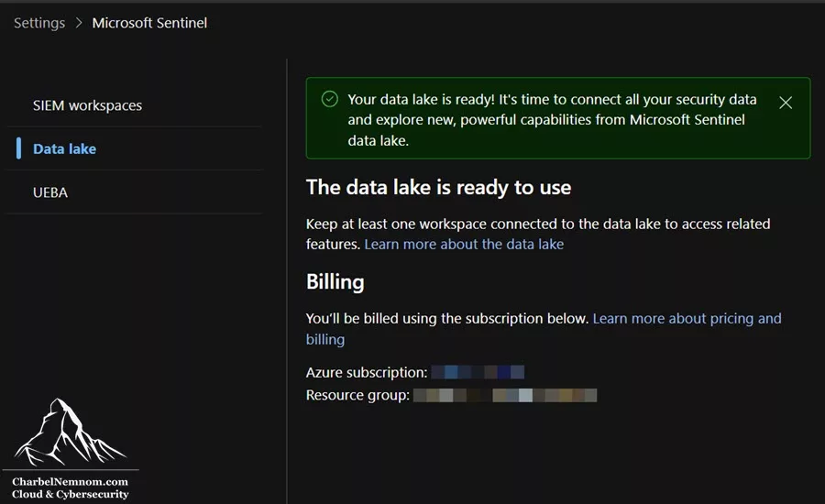This screenshot has height=504, width=825.
Task: Click the Resource group label
Action: click(x=357, y=395)
